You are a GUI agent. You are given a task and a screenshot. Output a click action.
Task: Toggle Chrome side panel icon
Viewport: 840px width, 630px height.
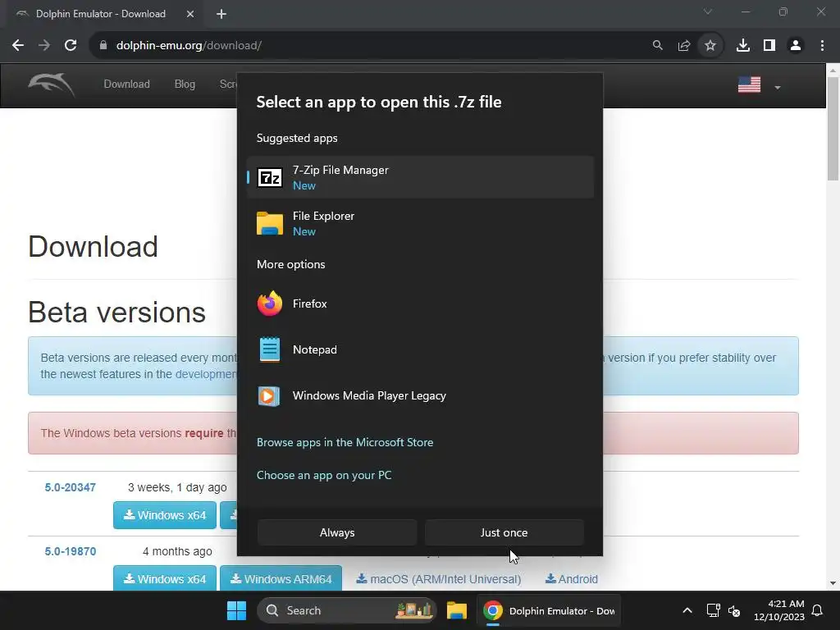[769, 46]
